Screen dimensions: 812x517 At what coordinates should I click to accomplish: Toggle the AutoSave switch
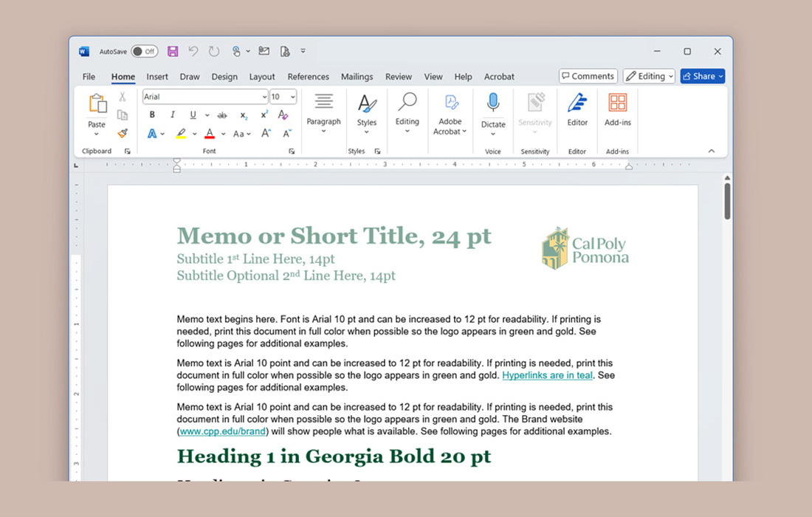tap(144, 51)
